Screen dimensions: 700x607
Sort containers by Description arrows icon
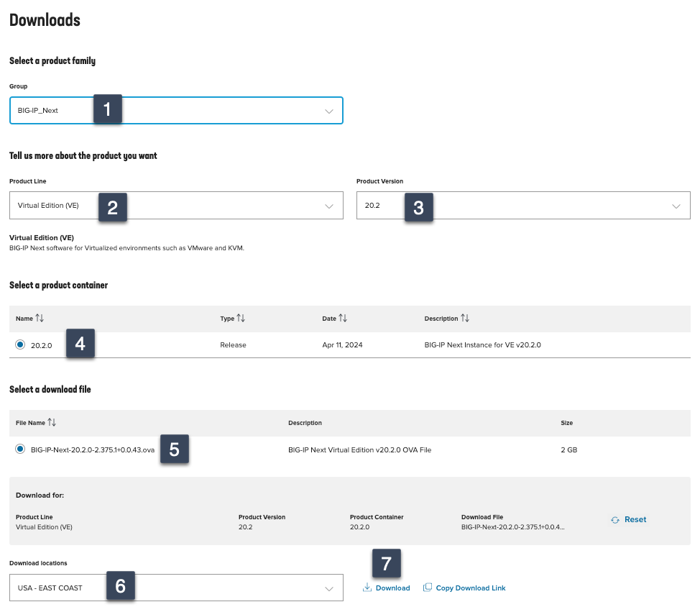tap(465, 318)
